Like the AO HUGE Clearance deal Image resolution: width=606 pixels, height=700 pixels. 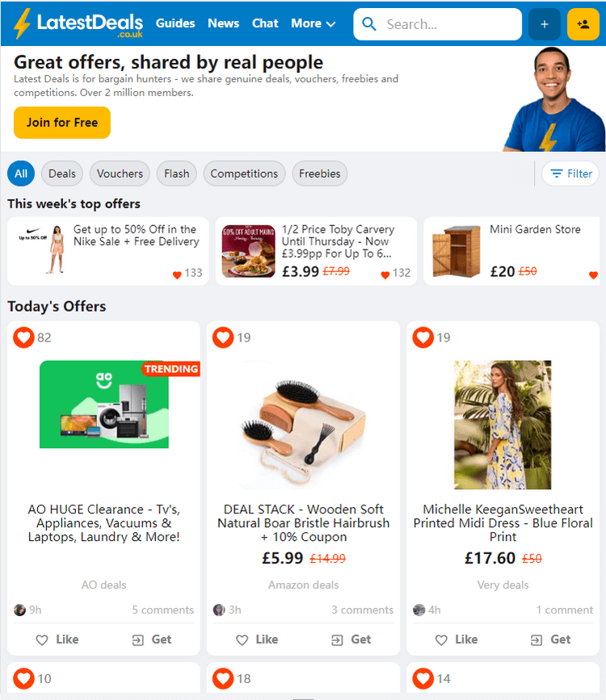tap(57, 639)
